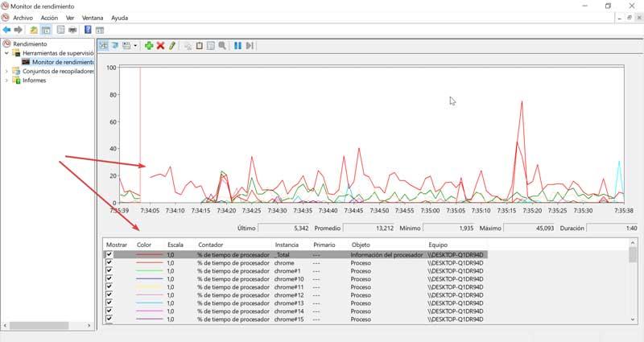The height and width of the screenshot is (342, 644).
Task: Uncheck Mostrar for the chrome#12 row
Action: tap(109, 295)
